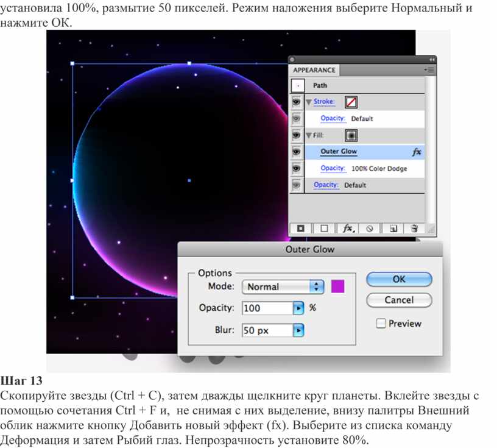Image resolution: width=497 pixels, height=448 pixels.
Task: Click Opacity link under the Stroke row
Action: 333,118
